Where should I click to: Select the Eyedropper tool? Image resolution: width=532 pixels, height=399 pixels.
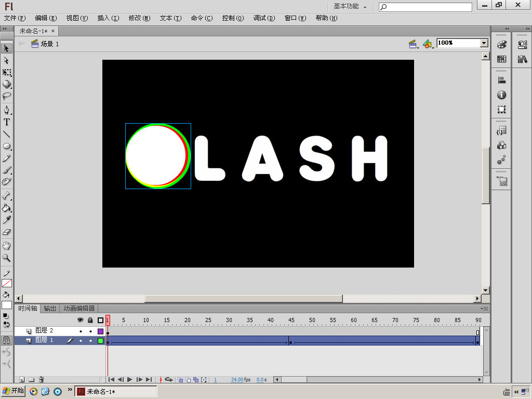(6, 220)
